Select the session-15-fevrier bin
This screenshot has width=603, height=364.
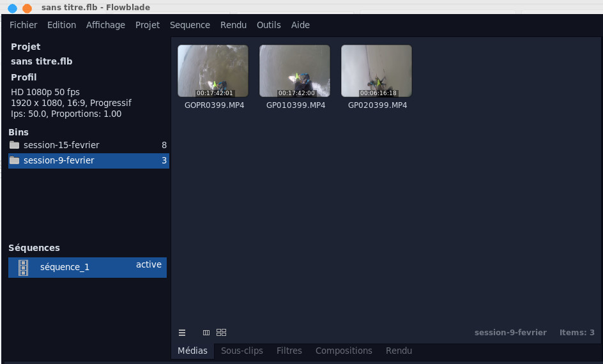pos(88,145)
